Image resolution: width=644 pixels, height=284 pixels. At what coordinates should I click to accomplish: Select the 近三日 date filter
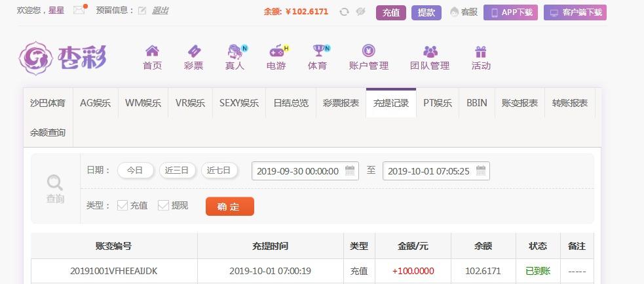click(178, 170)
